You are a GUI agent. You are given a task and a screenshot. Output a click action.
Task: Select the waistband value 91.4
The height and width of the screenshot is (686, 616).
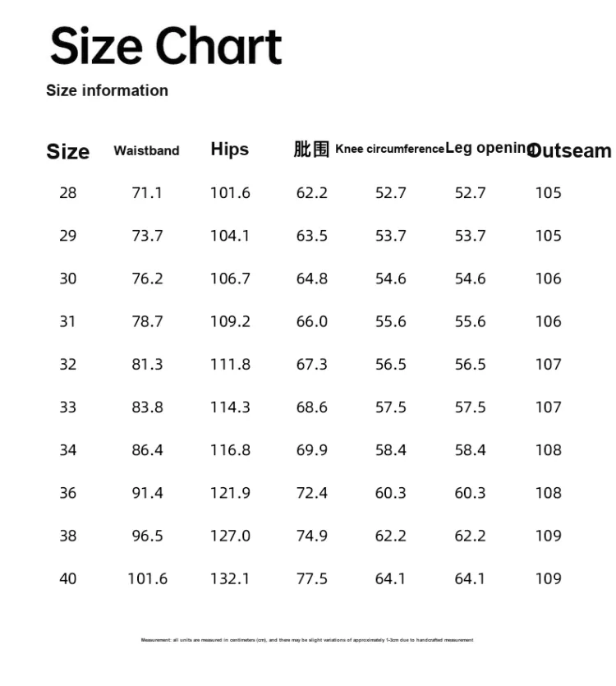coord(147,493)
